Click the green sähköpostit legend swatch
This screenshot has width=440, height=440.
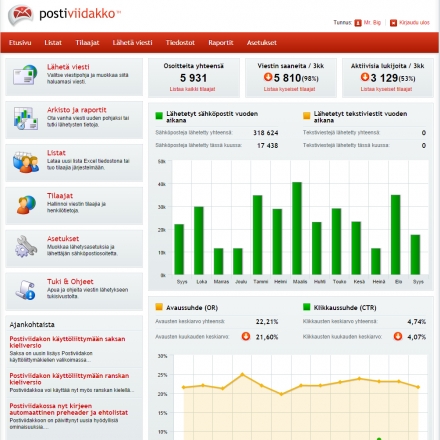(159, 116)
